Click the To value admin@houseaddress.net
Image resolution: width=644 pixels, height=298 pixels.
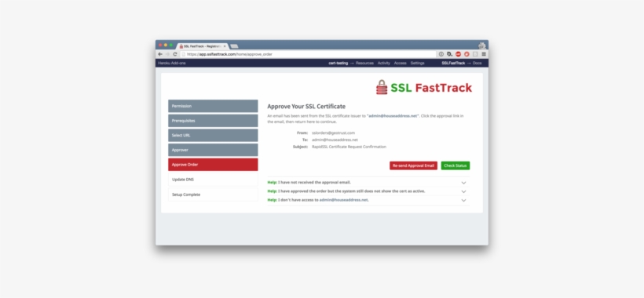335,140
